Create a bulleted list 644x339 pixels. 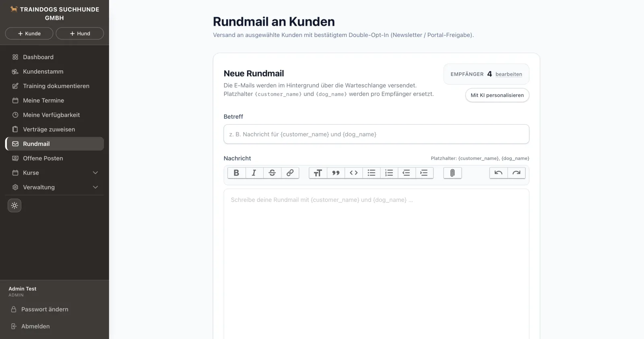tap(372, 173)
